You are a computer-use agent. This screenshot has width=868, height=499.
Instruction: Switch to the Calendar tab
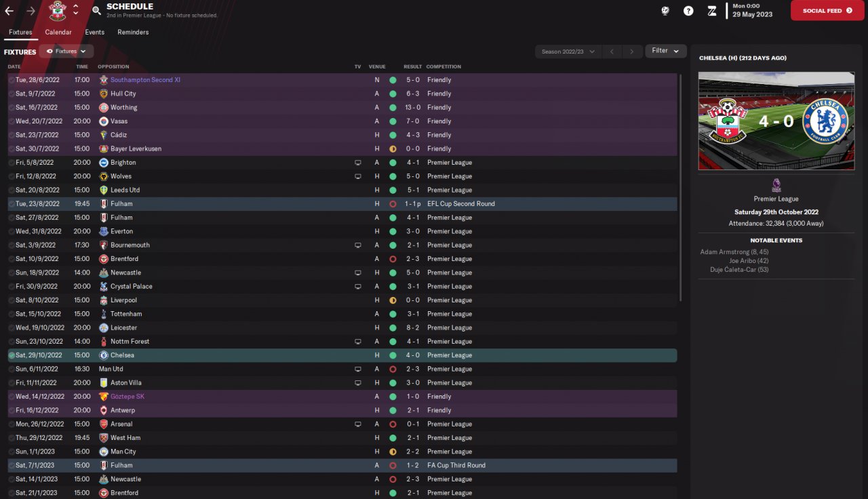(x=58, y=32)
